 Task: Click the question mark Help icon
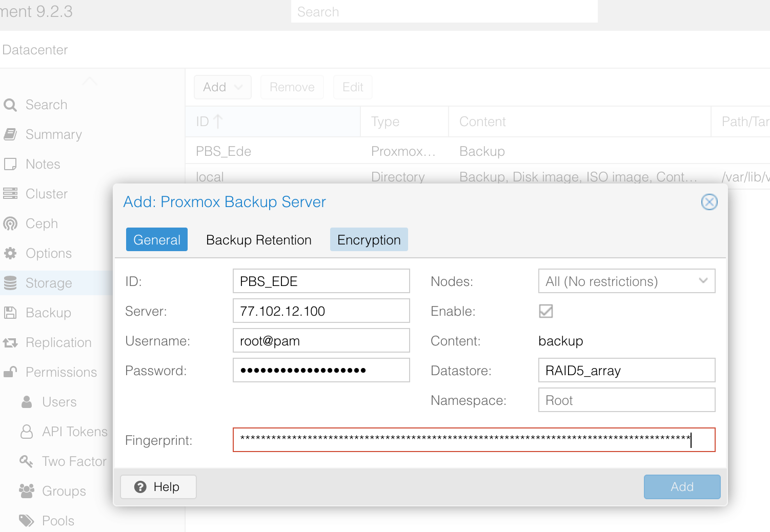tap(140, 487)
